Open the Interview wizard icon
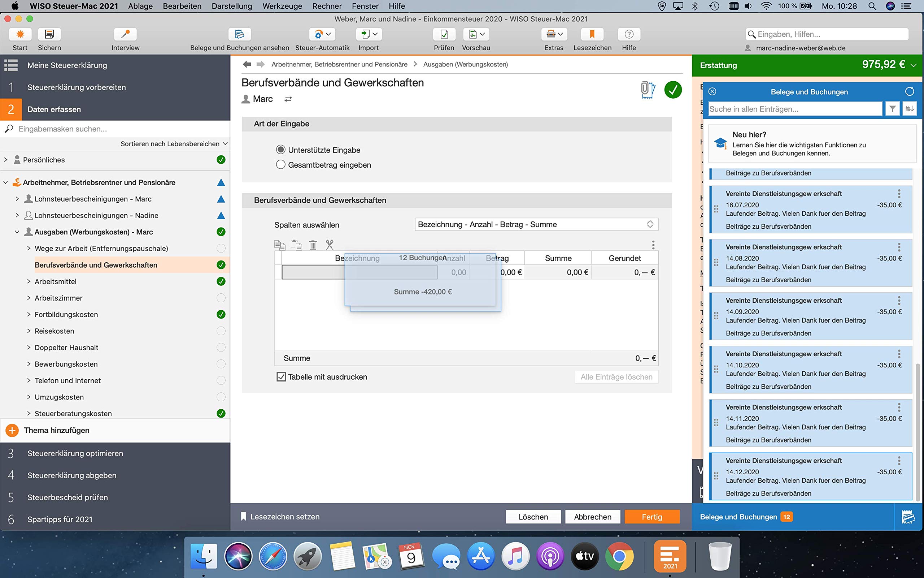Screen dimensions: 924x578 tap(125, 34)
